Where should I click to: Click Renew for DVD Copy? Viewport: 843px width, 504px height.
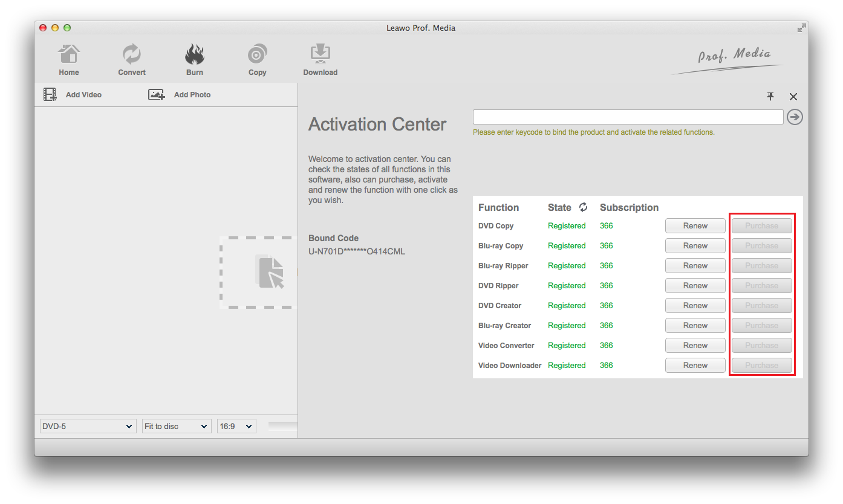pyautogui.click(x=695, y=226)
